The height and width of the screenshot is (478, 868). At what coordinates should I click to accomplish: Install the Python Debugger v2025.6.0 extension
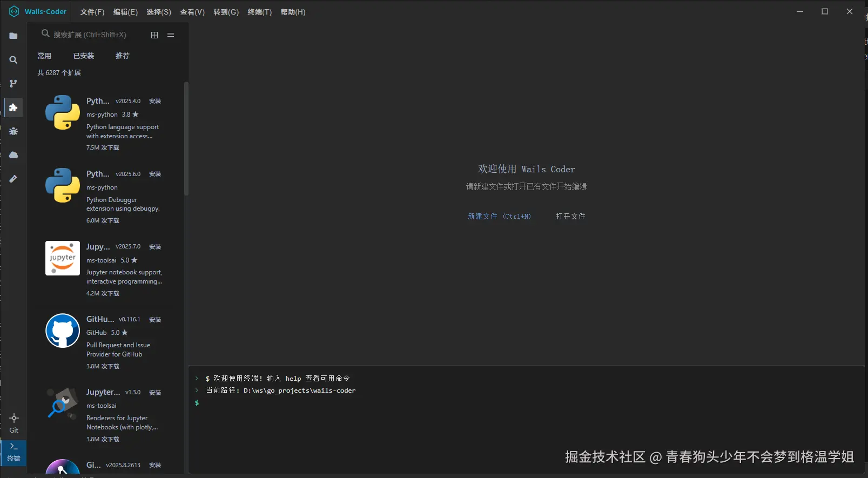point(155,174)
